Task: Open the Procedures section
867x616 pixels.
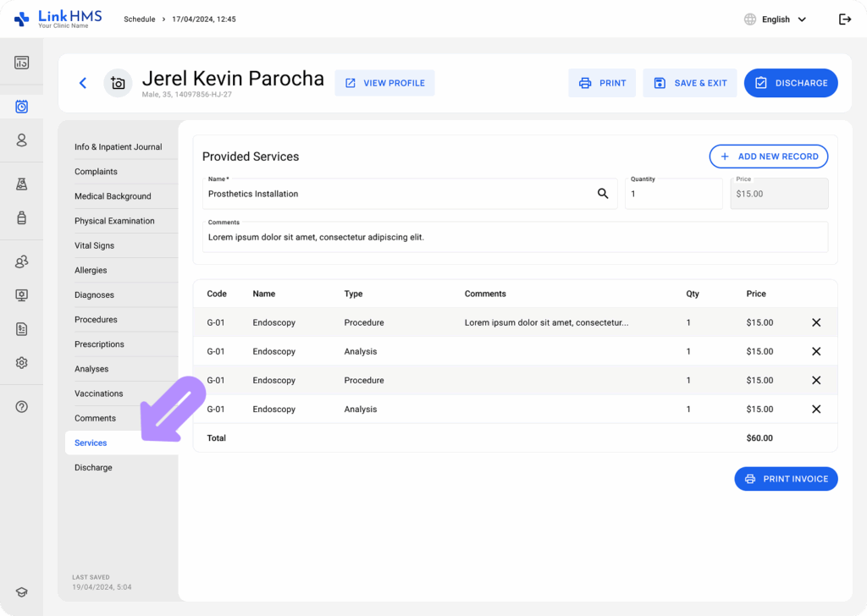Action: 96,319
